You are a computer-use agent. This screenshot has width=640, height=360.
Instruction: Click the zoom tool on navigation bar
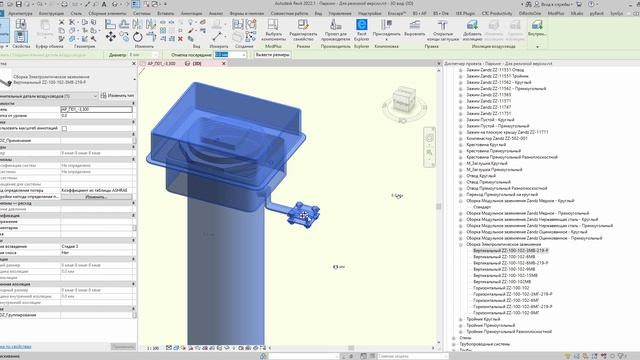[429, 152]
